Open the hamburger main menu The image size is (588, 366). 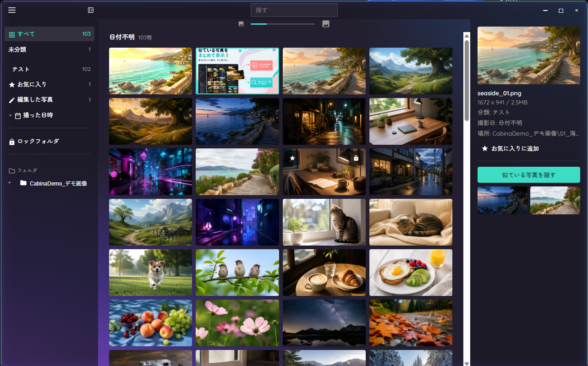point(12,10)
